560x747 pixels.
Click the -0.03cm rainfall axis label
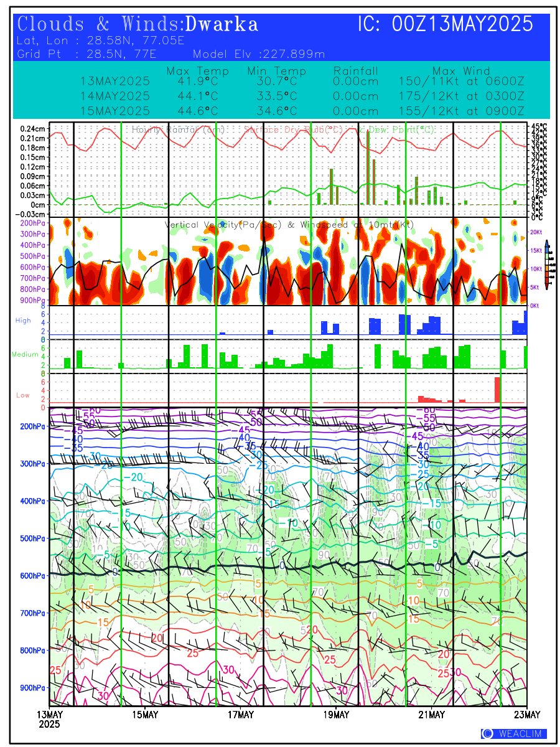pyautogui.click(x=30, y=214)
